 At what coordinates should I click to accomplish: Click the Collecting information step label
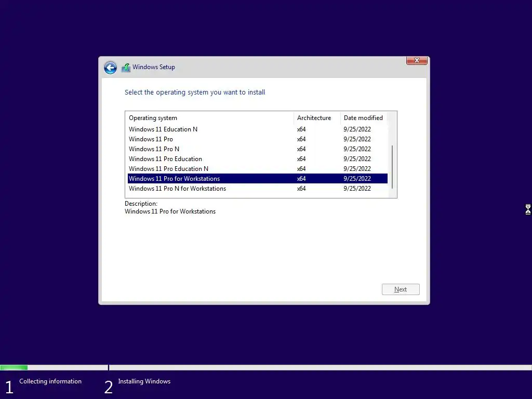coord(50,381)
